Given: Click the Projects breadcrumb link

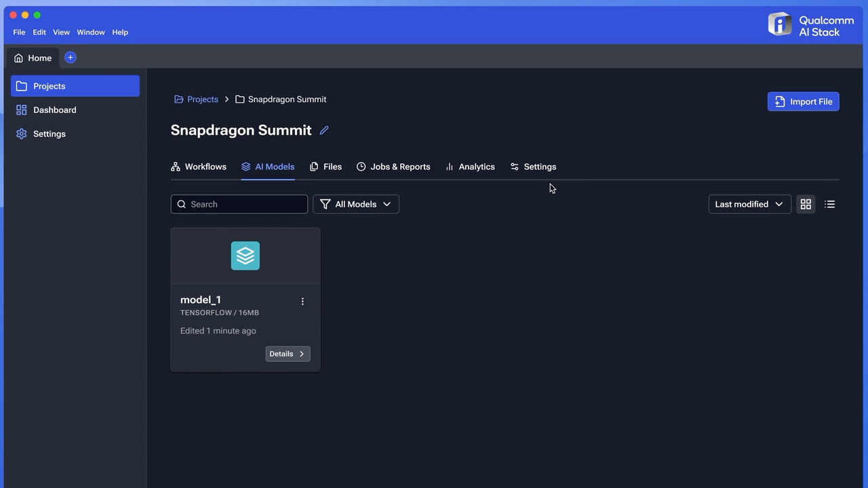Looking at the screenshot, I should (x=197, y=99).
